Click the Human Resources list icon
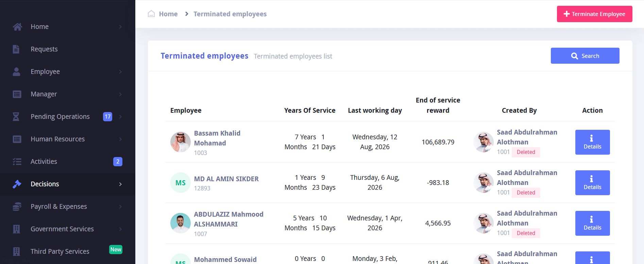This screenshot has width=644, height=264. click(x=17, y=139)
